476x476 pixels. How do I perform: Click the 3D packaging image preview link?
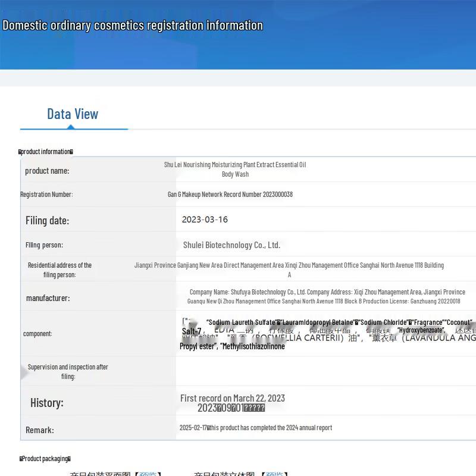tap(274, 474)
